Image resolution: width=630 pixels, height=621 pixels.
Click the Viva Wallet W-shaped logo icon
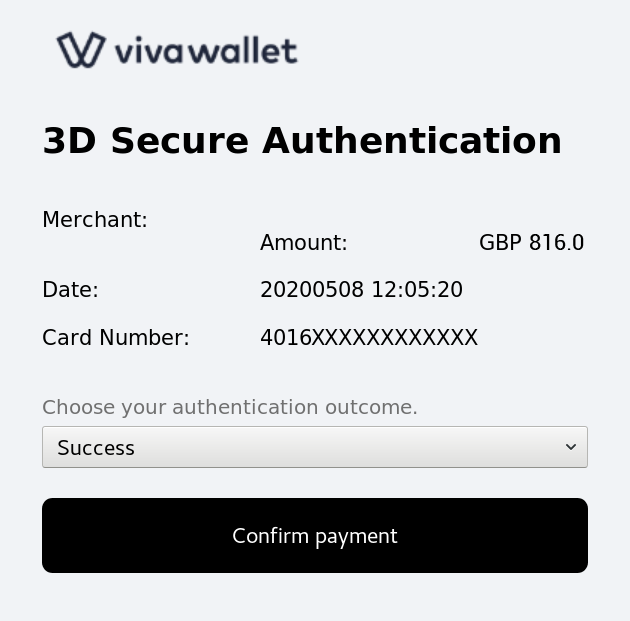point(81,50)
